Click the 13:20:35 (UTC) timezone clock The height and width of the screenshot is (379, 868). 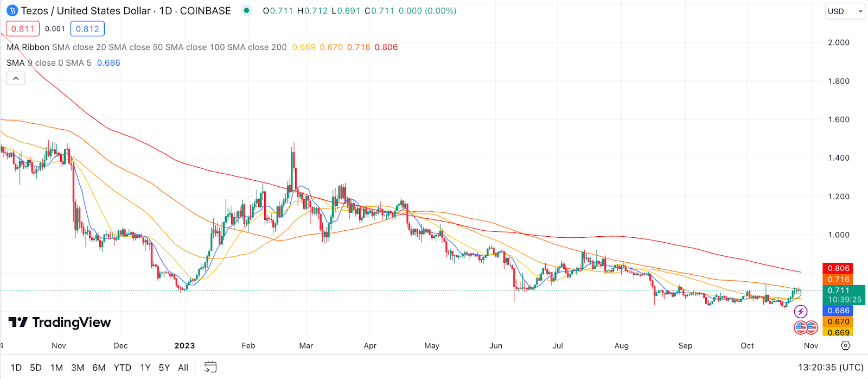(831, 368)
